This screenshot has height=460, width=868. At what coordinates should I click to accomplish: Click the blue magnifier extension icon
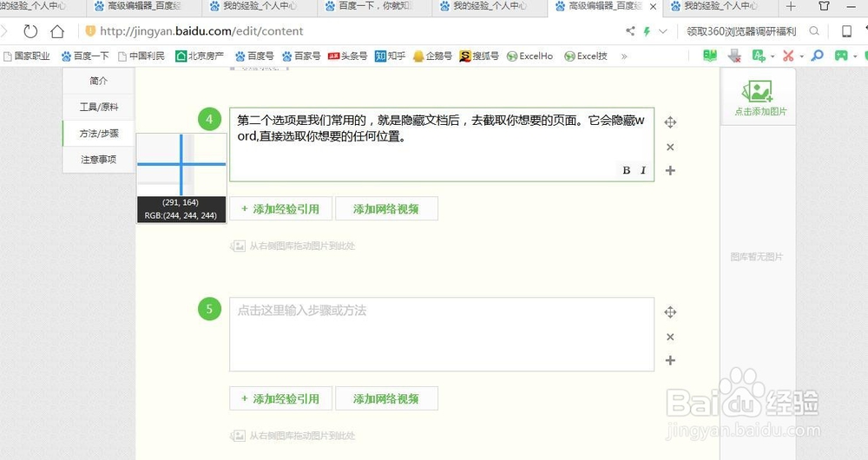point(817,56)
